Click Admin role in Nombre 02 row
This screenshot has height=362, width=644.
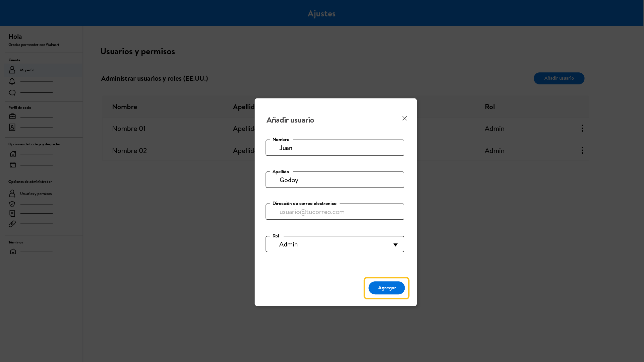[x=494, y=151]
